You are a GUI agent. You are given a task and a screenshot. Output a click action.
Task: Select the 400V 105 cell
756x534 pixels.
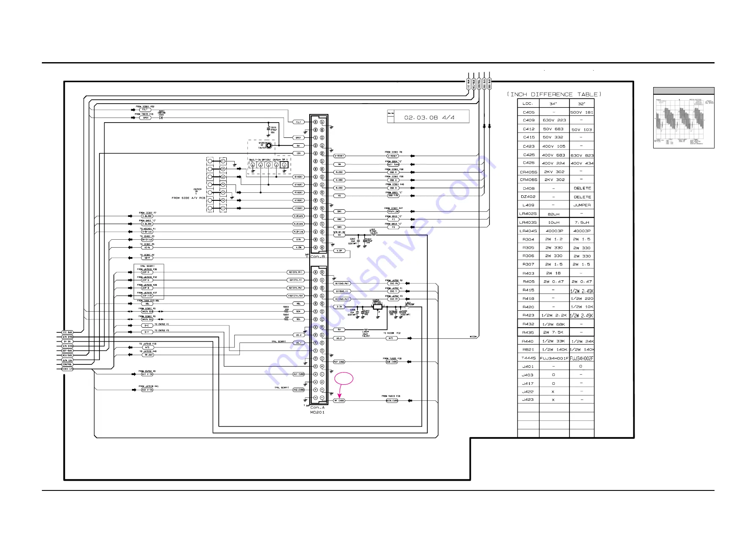(554, 146)
